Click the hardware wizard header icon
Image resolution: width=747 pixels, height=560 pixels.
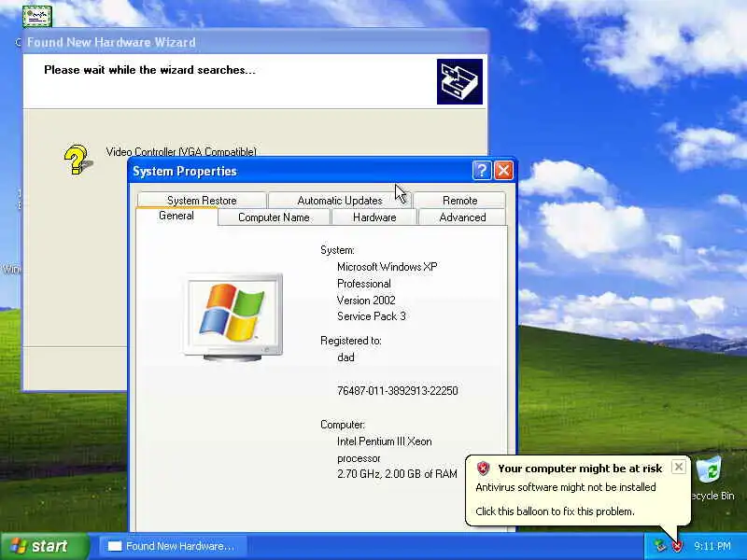click(x=459, y=81)
